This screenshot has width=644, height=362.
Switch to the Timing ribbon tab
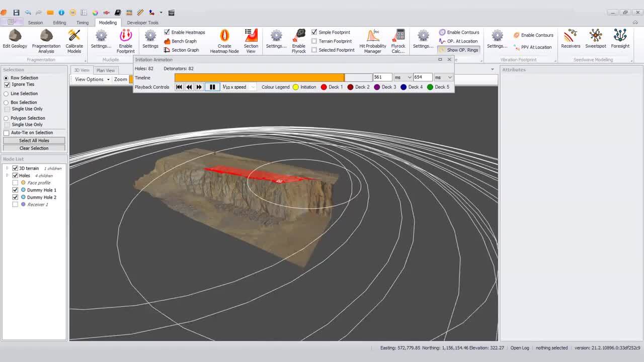pyautogui.click(x=83, y=23)
